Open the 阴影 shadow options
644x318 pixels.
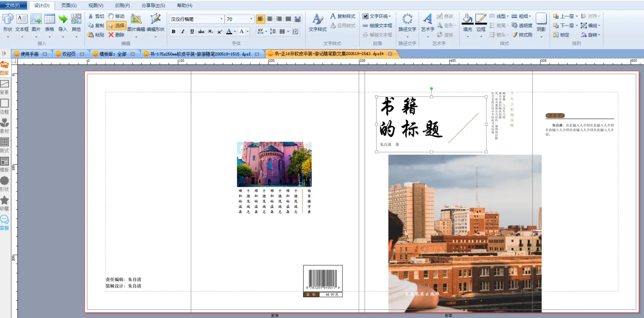pyautogui.click(x=541, y=23)
